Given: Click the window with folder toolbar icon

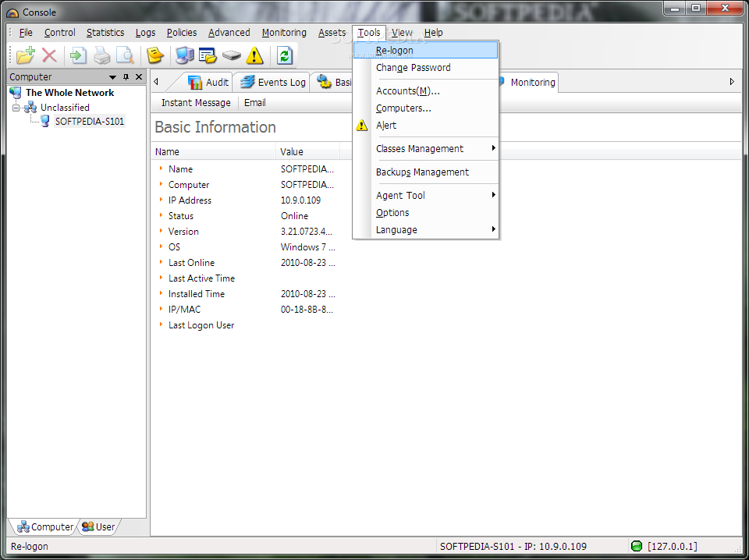Looking at the screenshot, I should coord(208,55).
